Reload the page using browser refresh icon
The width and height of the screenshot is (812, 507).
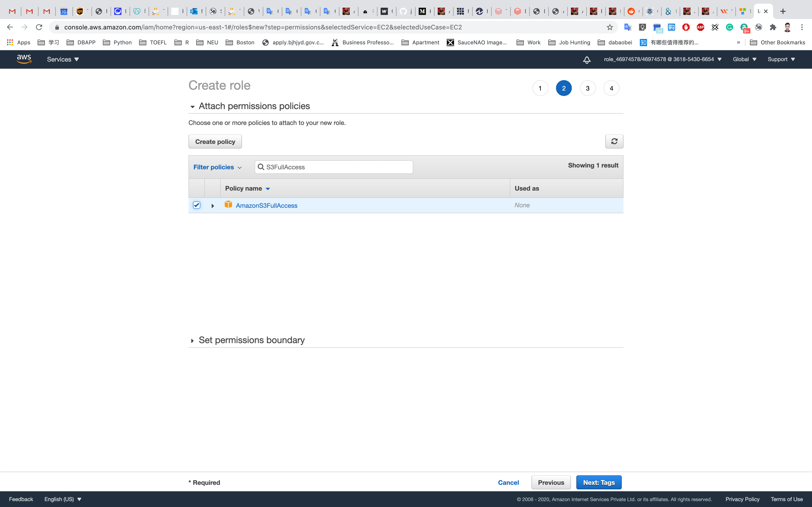pyautogui.click(x=39, y=27)
